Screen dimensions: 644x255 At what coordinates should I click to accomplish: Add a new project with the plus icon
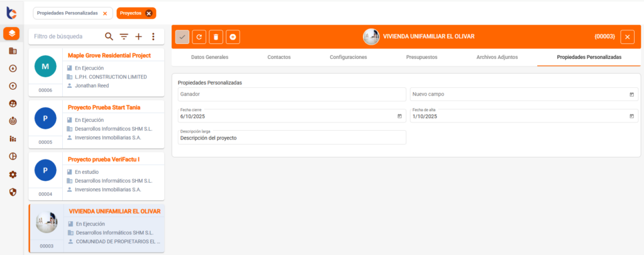138,36
